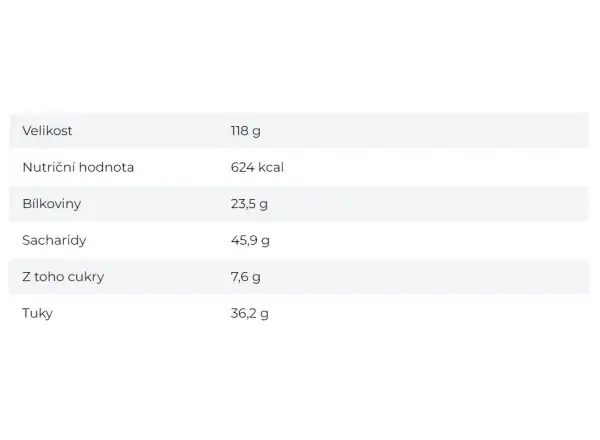600x440 pixels.
Task: Select the 45,9 g carbohydrates value
Action: 250,241
